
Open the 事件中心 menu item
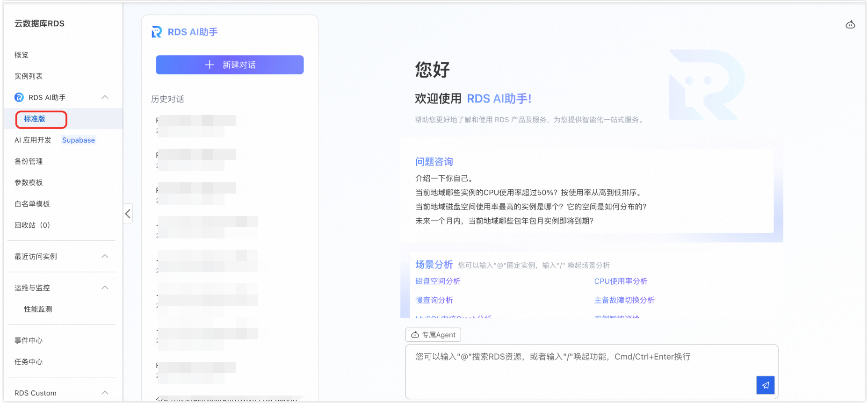29,340
